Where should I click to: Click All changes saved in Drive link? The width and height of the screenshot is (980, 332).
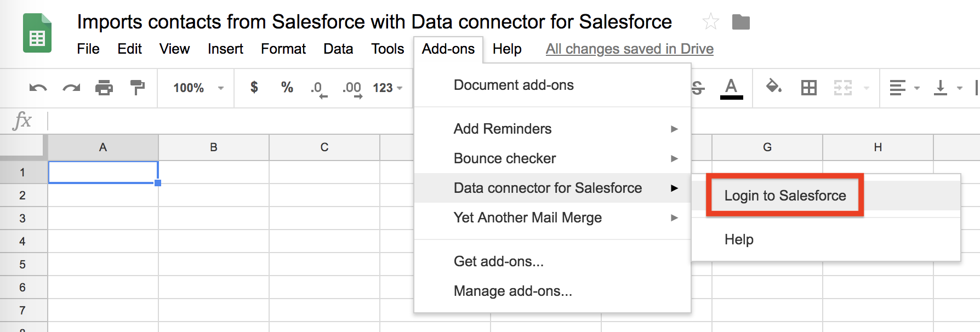coord(629,49)
